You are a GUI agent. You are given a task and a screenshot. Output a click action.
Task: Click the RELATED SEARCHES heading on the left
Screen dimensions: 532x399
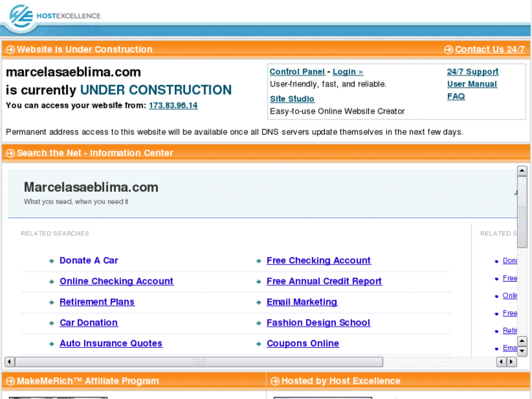click(x=55, y=234)
